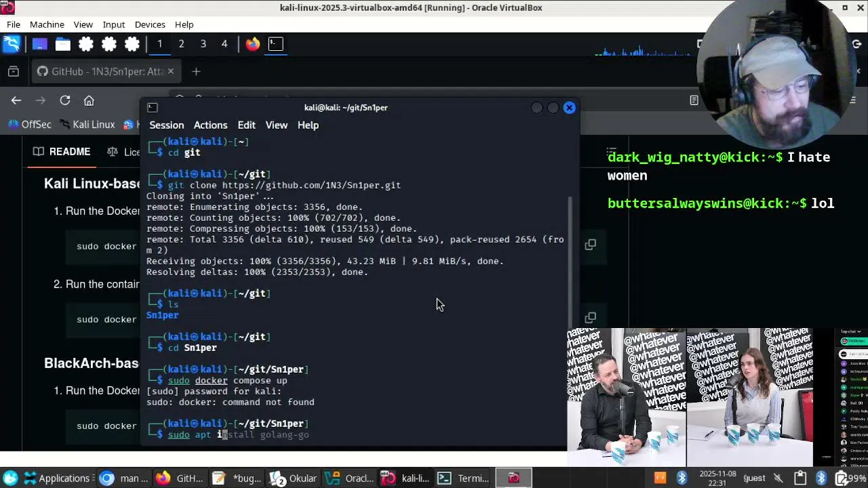Image resolution: width=868 pixels, height=488 pixels.
Task: Select the README tab on GitHub
Action: coord(62,152)
